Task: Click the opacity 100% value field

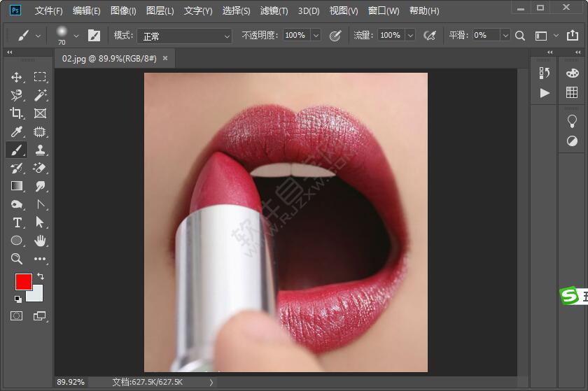Action: tap(297, 36)
